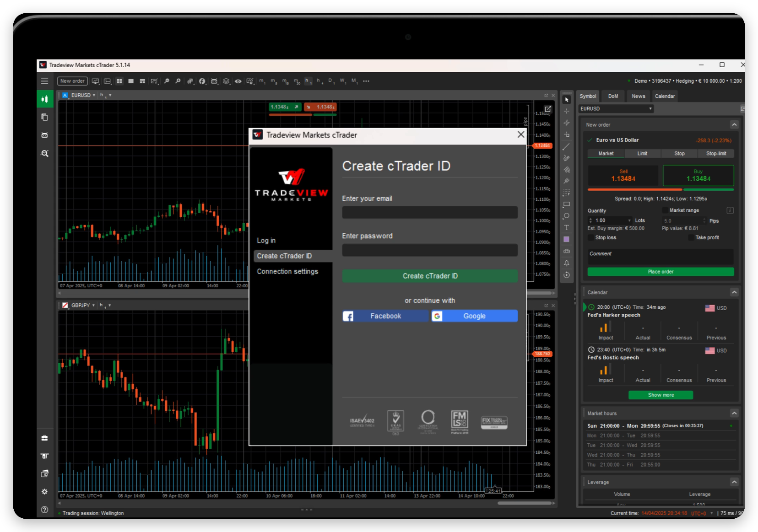Select the trend line drawing tool

click(x=566, y=146)
